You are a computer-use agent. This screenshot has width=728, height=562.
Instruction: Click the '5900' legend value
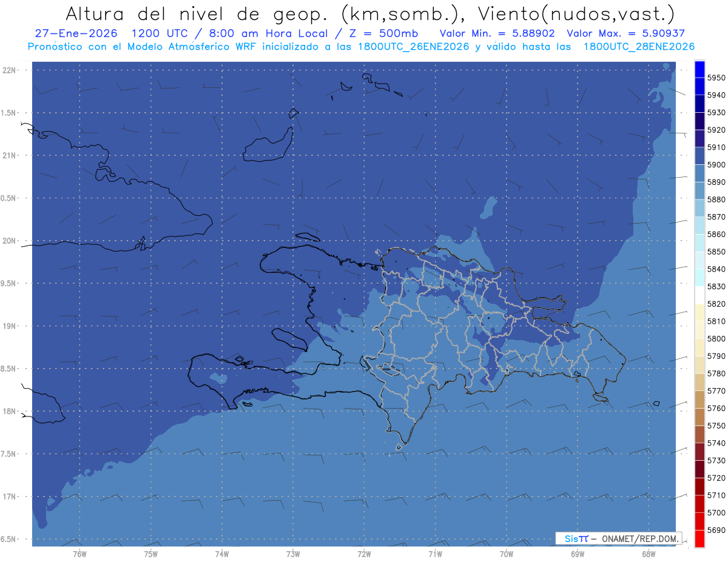(x=716, y=165)
